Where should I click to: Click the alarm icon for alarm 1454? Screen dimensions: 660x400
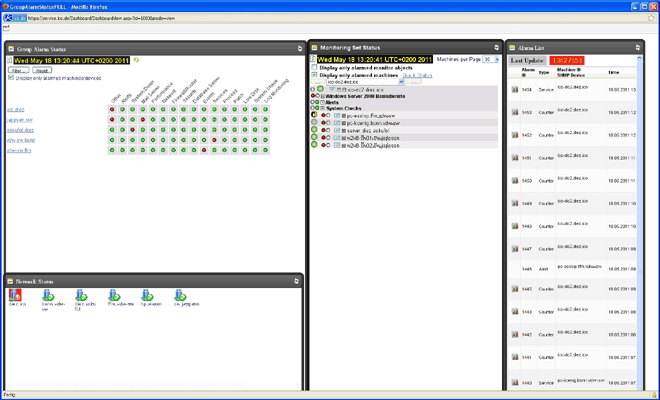515,89
